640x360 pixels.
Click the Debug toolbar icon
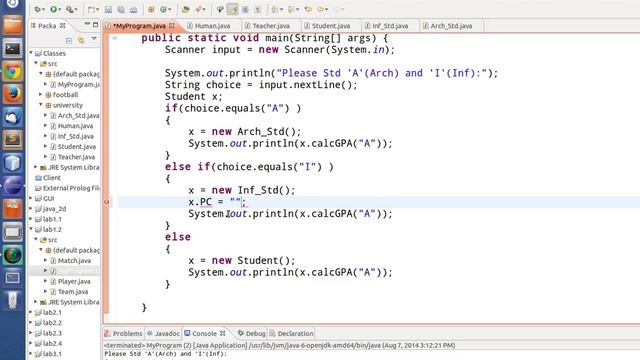click(x=38, y=9)
